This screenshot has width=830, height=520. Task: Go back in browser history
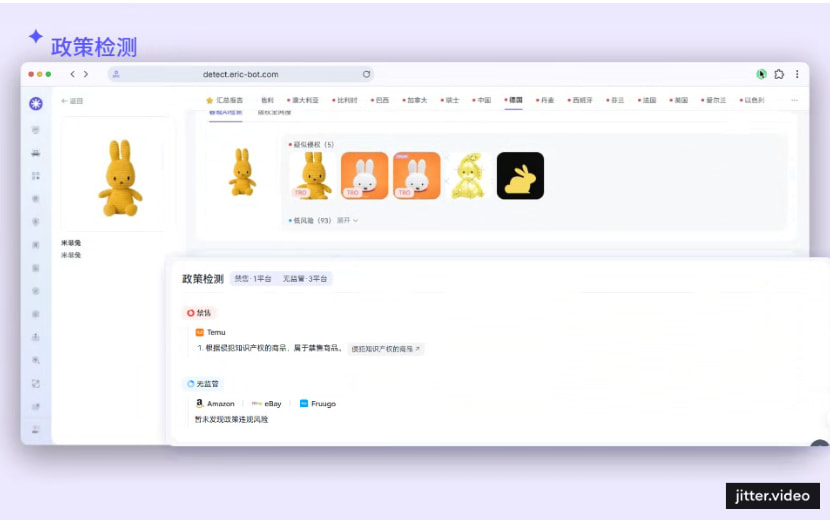[73, 74]
